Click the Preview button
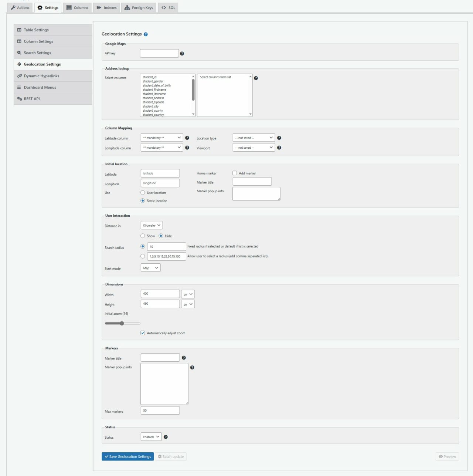 [x=447, y=456]
